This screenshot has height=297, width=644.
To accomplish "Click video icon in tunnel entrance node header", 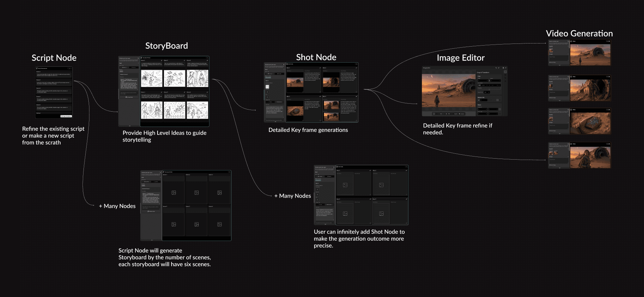I will 571,77.
